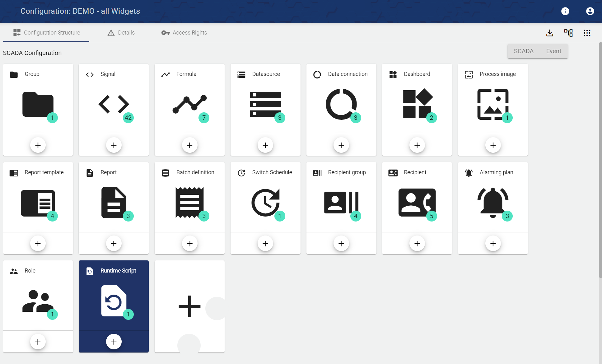Switch to Access Rights tab
Viewport: 602px width, 364px height.
pyautogui.click(x=184, y=33)
